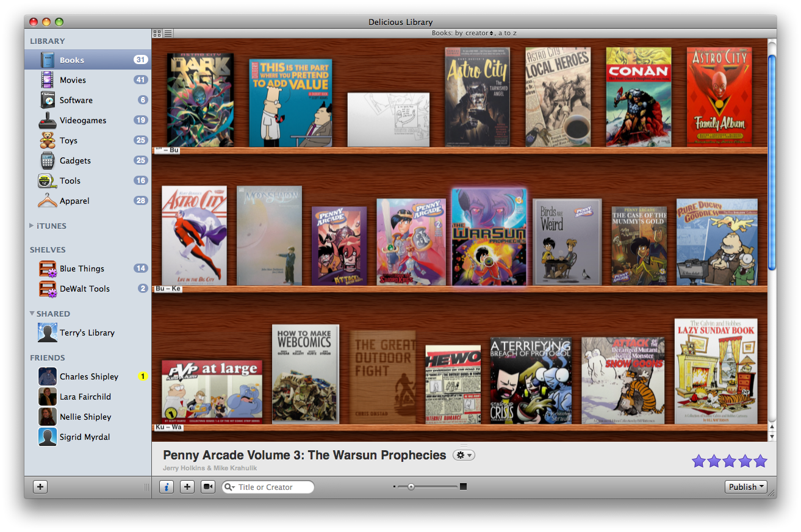This screenshot has height=532, width=801.
Task: Set rating to three stars
Action: [x=730, y=461]
